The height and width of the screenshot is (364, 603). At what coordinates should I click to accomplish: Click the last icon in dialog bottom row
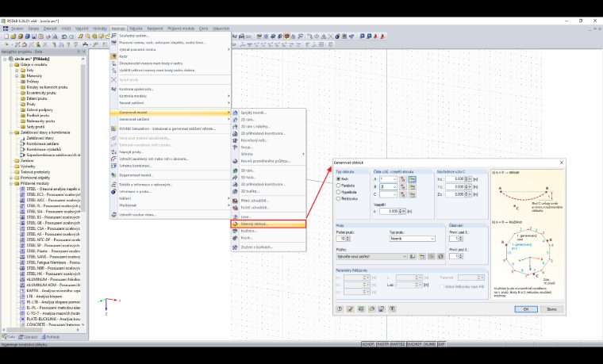tap(392, 309)
